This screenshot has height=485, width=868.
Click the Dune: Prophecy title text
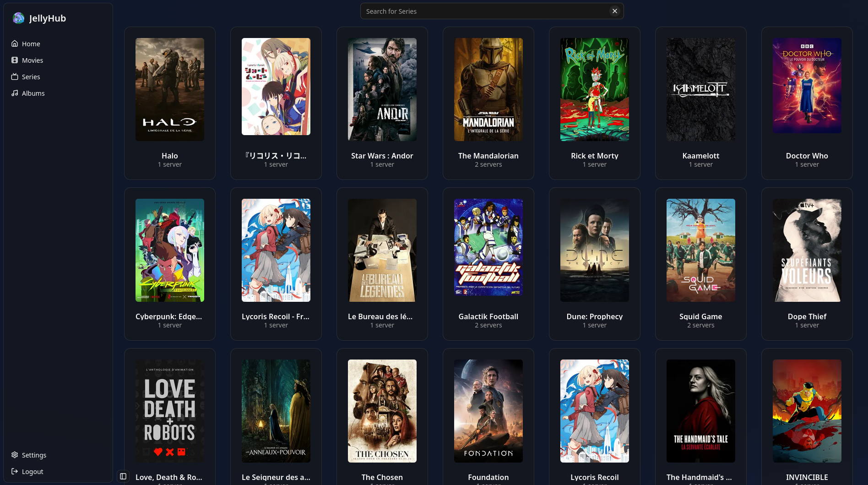pyautogui.click(x=595, y=316)
